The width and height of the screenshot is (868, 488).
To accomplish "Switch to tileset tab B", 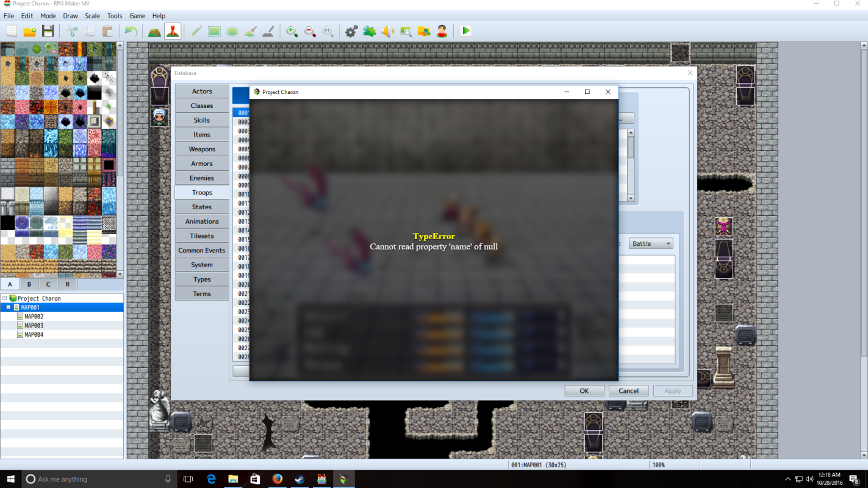I will 29,284.
